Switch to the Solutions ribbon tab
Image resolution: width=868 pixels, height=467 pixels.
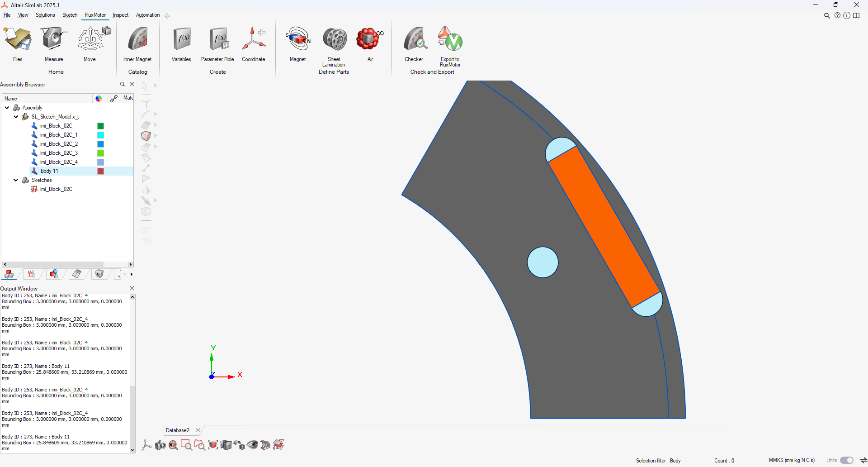coord(45,15)
